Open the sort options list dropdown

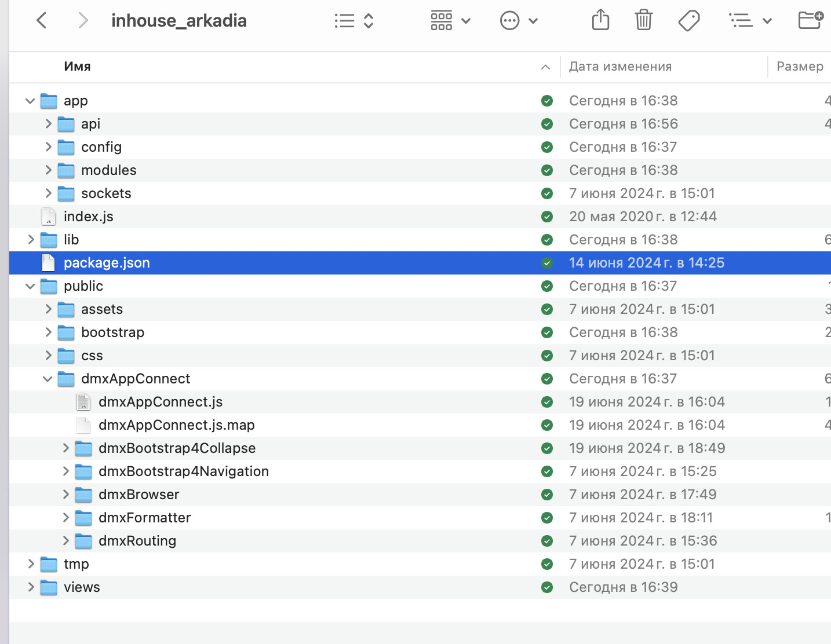(750, 21)
